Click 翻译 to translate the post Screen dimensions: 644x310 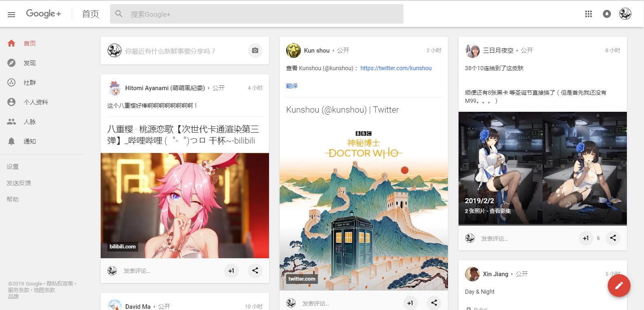292,86
